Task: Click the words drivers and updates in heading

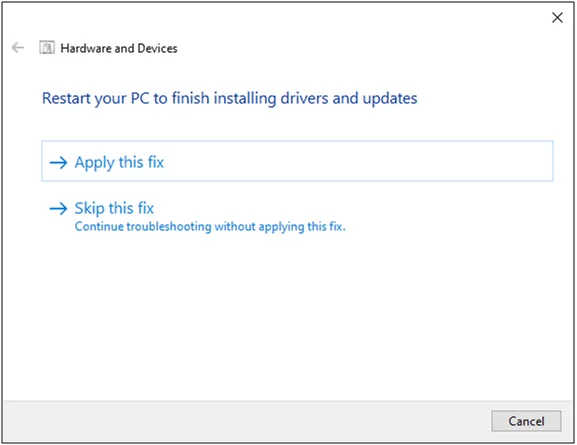Action: [349, 98]
